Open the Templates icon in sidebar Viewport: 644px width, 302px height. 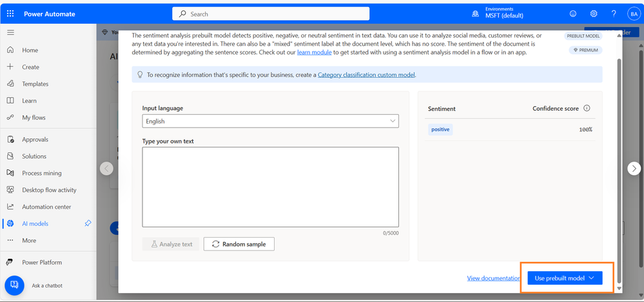coord(11,84)
